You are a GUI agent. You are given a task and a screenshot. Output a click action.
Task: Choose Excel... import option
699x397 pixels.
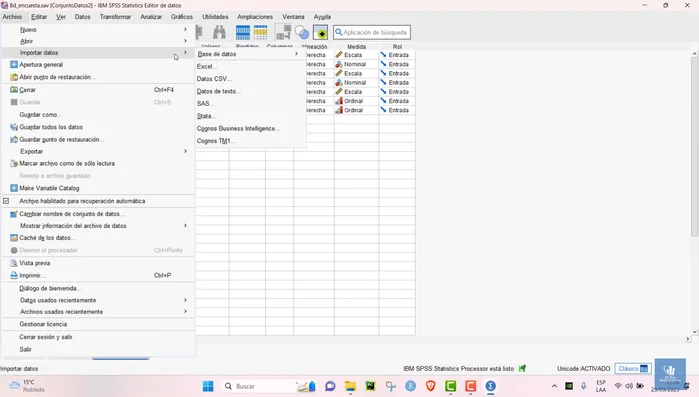click(206, 66)
